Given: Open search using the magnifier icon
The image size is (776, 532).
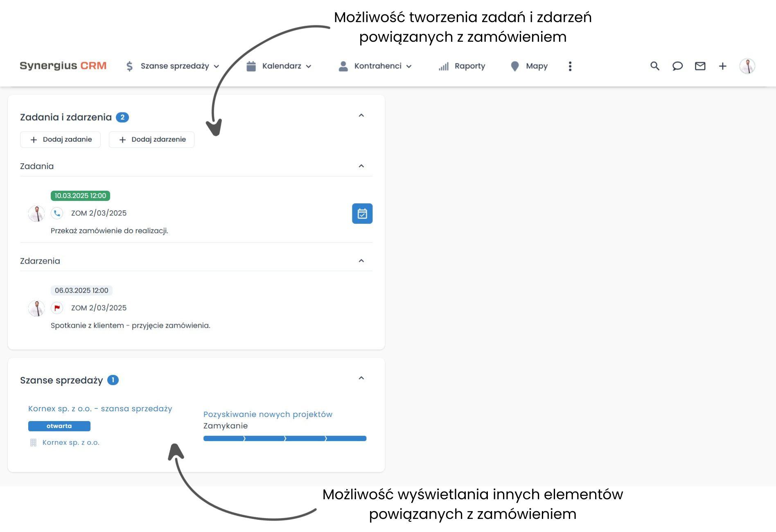Looking at the screenshot, I should (654, 66).
